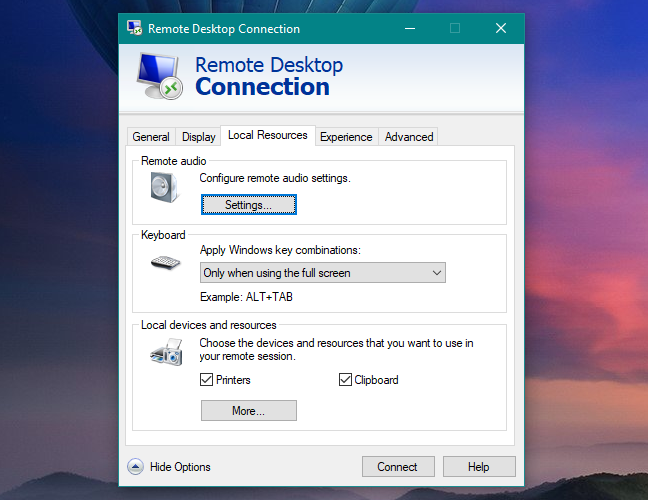Click the title bar Remote Desktop app icon
This screenshot has height=500, width=648.
(134, 28)
